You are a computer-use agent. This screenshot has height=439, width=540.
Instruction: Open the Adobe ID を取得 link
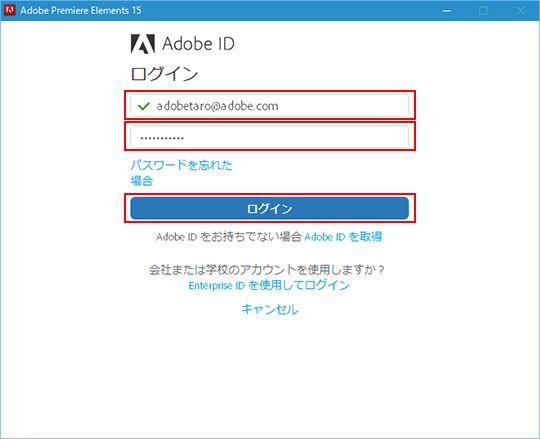tap(343, 237)
